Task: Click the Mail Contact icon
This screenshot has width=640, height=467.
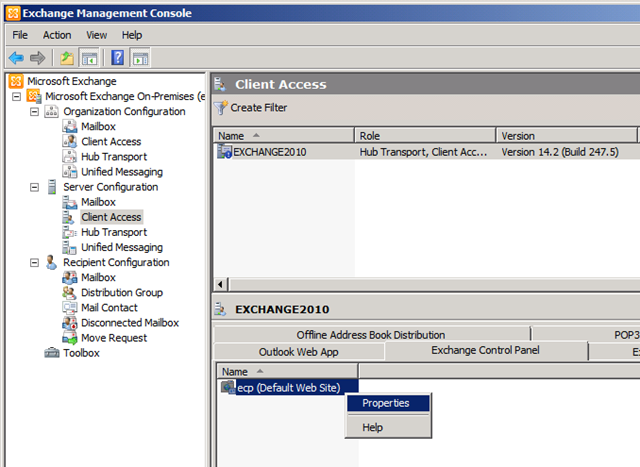Action: (70, 308)
